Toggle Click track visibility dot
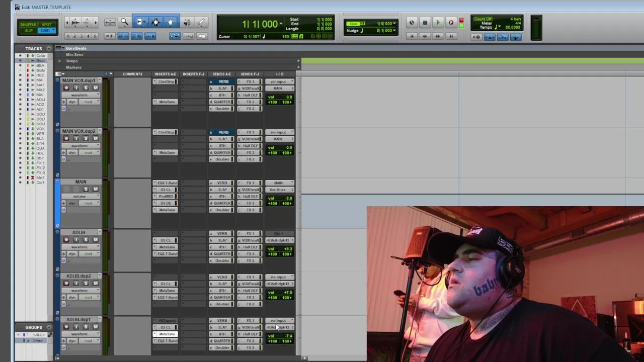The image size is (644, 362). [20, 56]
